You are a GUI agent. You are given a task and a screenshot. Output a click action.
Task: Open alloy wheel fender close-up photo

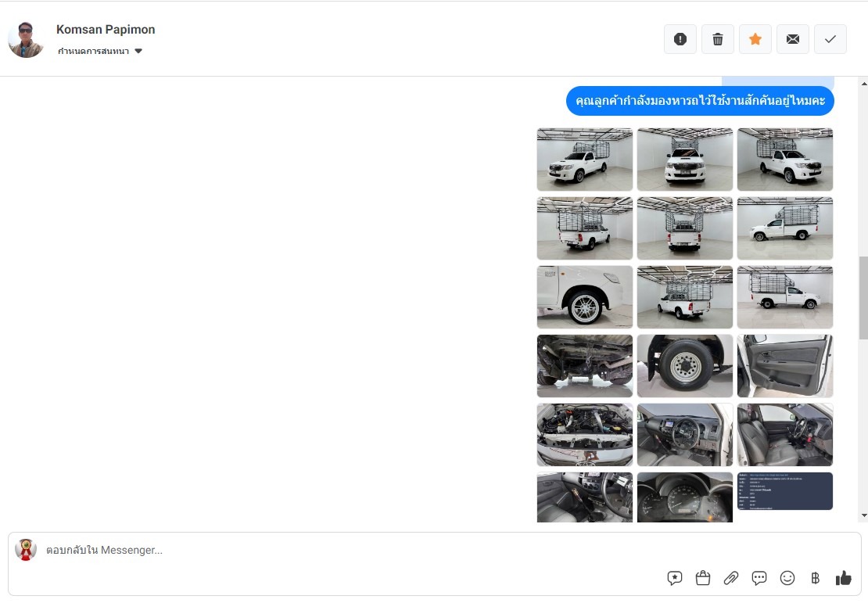(585, 296)
